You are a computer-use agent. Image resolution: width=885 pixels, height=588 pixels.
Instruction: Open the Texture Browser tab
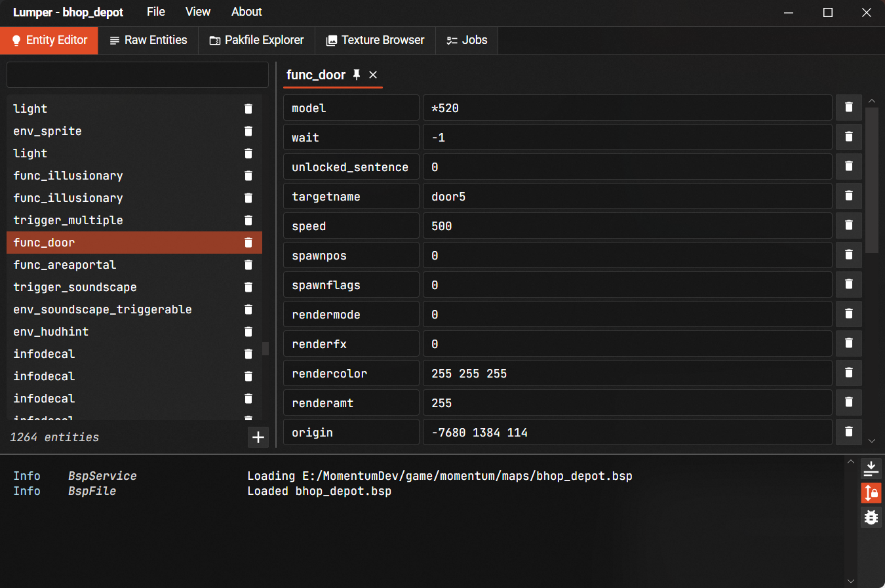pyautogui.click(x=375, y=41)
